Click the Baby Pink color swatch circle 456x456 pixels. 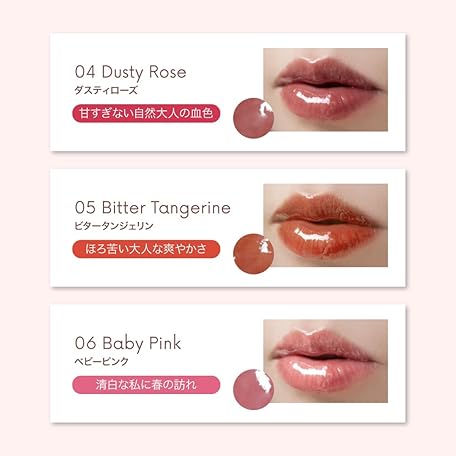coord(253,389)
